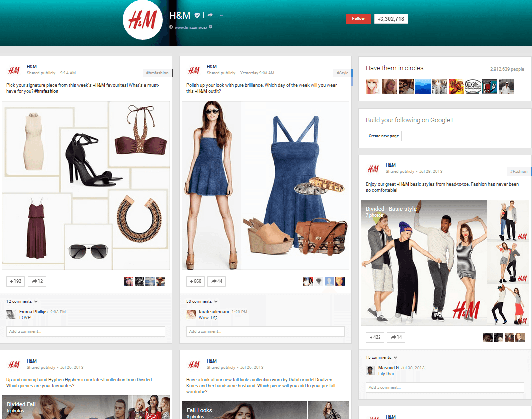Viewport: 532px width, 419px height.
Task: Open Masood G profile name link
Action: coord(388,368)
